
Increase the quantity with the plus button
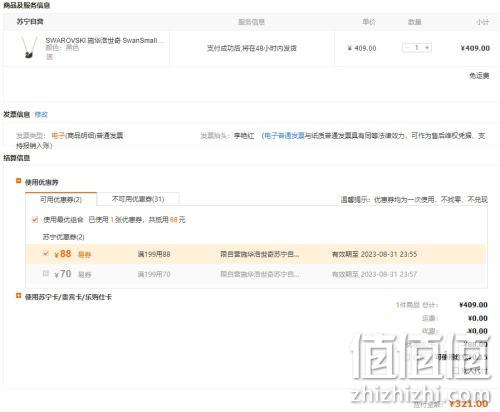click(427, 48)
